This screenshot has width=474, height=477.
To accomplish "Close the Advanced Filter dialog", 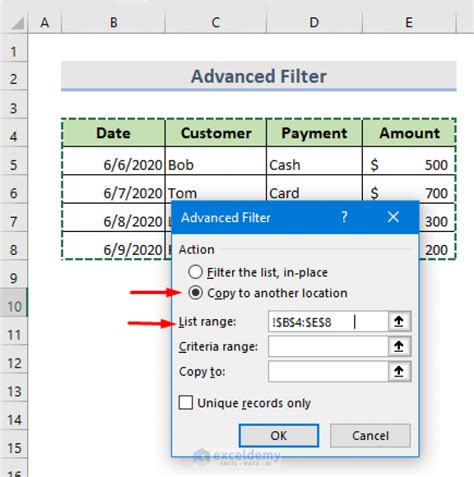I will pyautogui.click(x=393, y=217).
